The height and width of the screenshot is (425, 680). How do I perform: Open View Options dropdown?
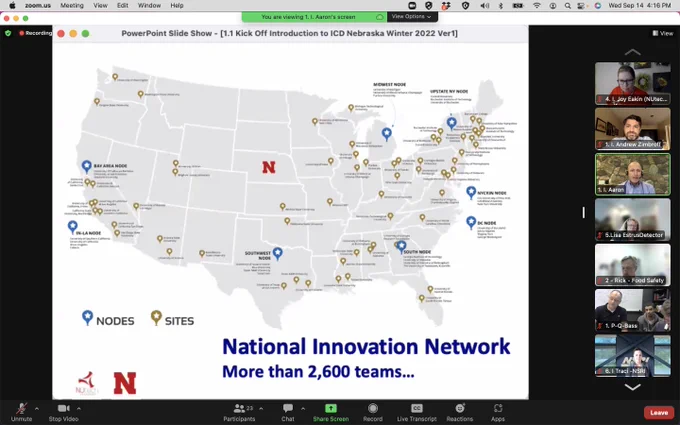point(412,16)
